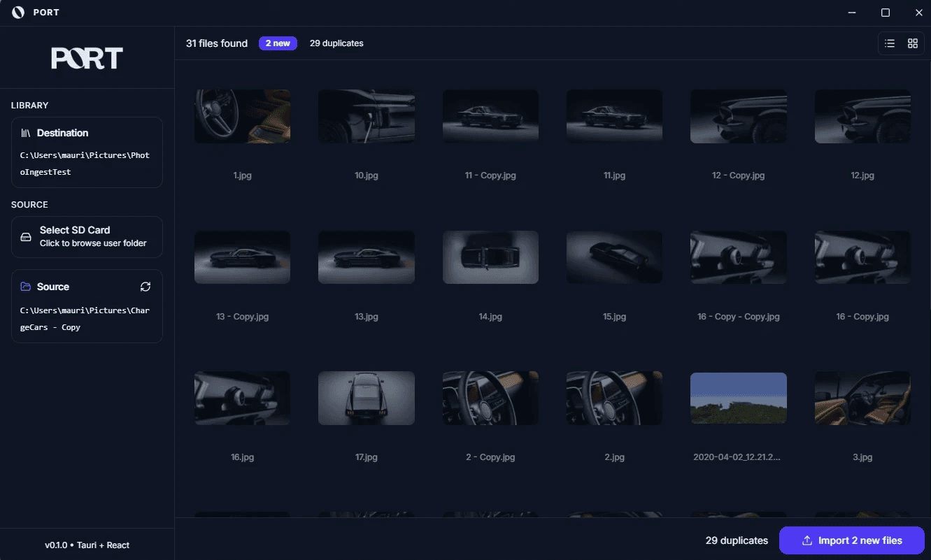Click the v0.1.0 Tauri + React text
Image resolution: width=931 pixels, height=560 pixels.
point(87,545)
